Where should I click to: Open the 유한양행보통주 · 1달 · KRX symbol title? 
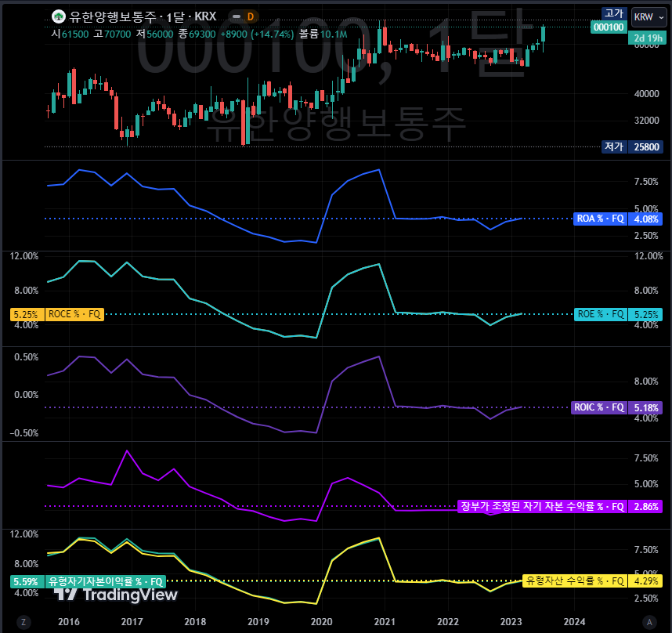pyautogui.click(x=143, y=16)
